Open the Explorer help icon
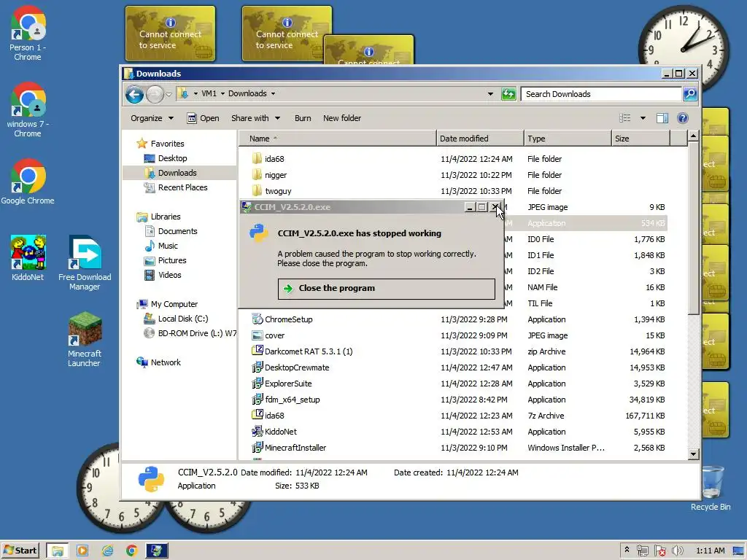Screen dimensions: 747x560 [682, 118]
